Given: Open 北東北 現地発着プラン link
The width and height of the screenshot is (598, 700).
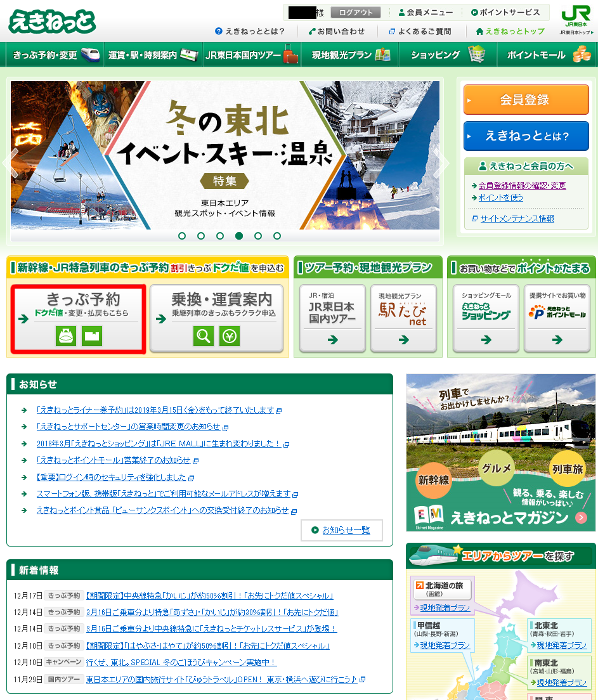Looking at the screenshot, I should [562, 645].
